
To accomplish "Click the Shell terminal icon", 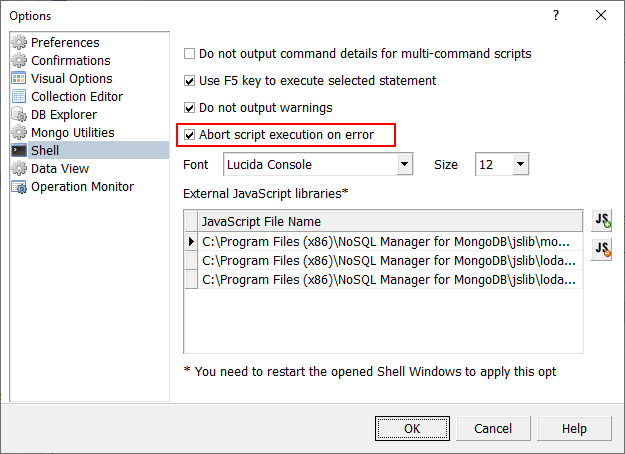I will pyautogui.click(x=19, y=151).
